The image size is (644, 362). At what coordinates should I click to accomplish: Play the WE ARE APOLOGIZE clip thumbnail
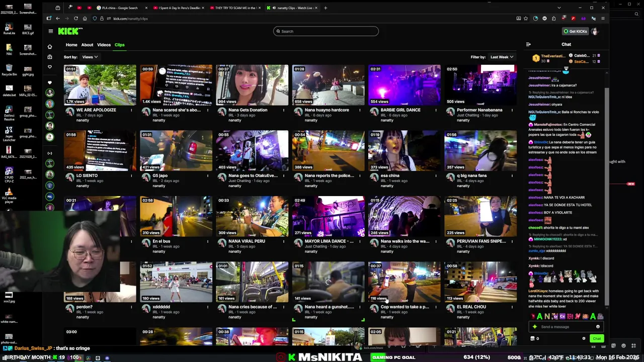point(100,85)
